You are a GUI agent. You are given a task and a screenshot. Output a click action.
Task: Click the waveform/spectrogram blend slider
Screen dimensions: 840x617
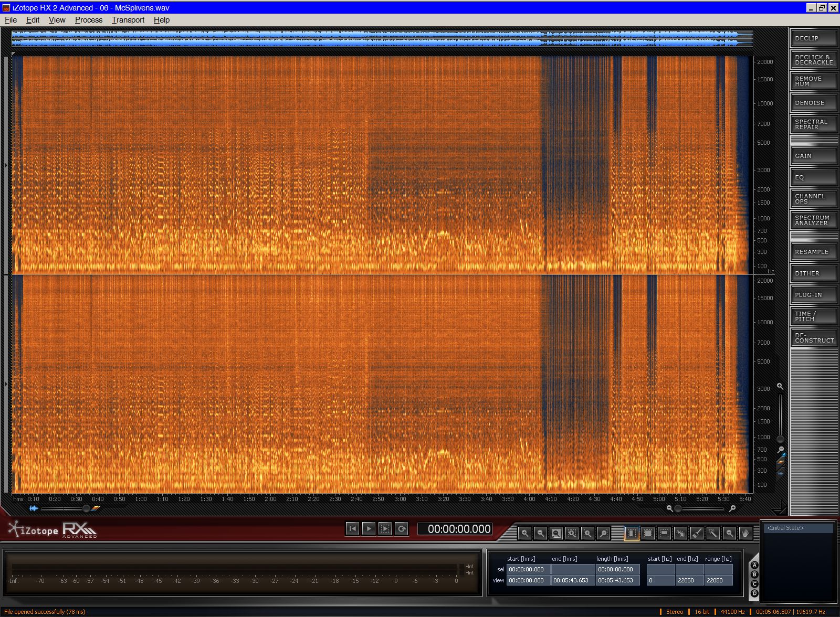(86, 508)
